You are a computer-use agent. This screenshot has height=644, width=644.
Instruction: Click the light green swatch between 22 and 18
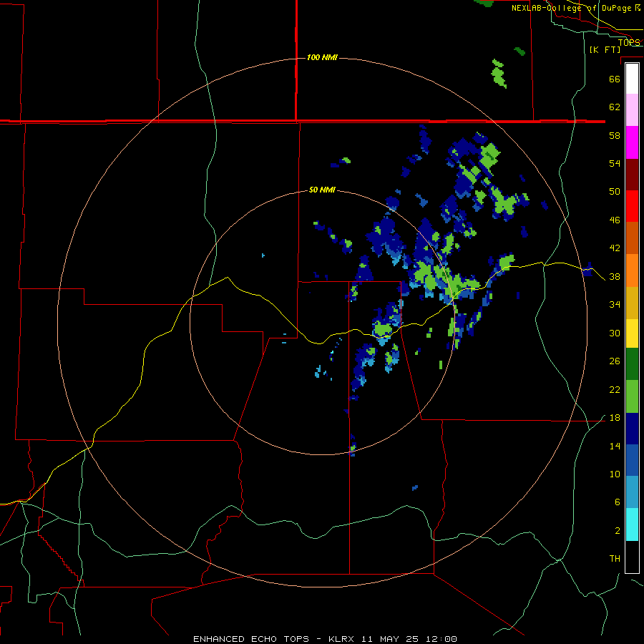(x=632, y=396)
